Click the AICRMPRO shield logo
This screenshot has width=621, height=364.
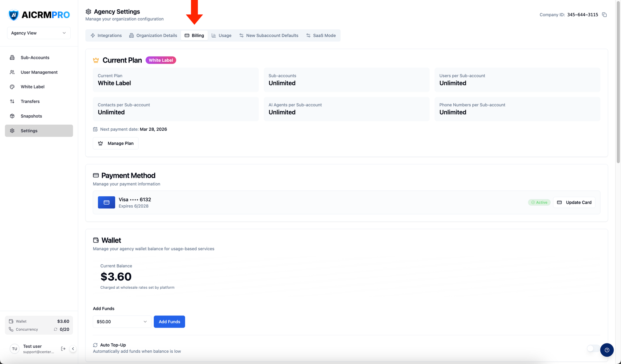14,15
